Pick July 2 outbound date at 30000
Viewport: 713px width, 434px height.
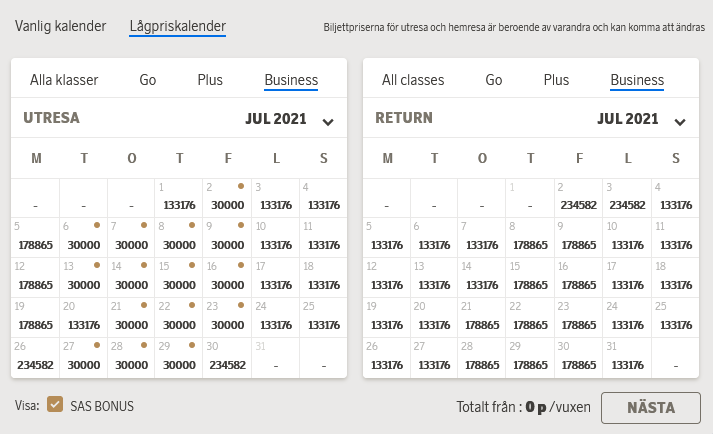[227, 197]
